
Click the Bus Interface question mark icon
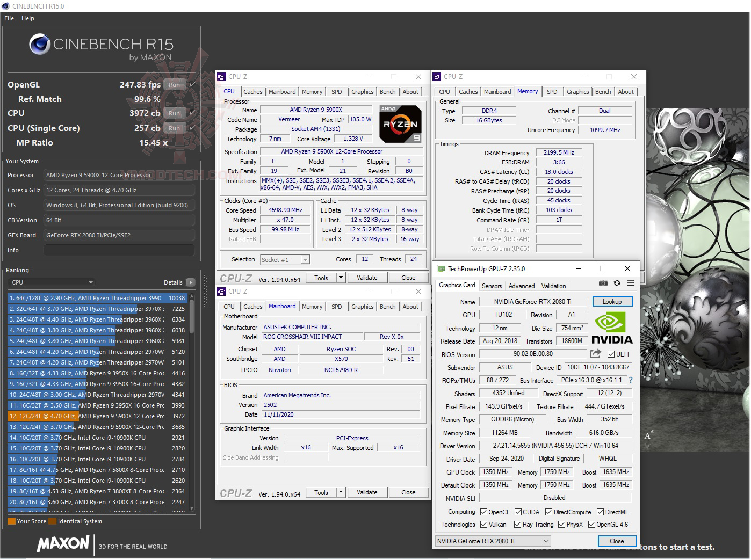tap(630, 380)
